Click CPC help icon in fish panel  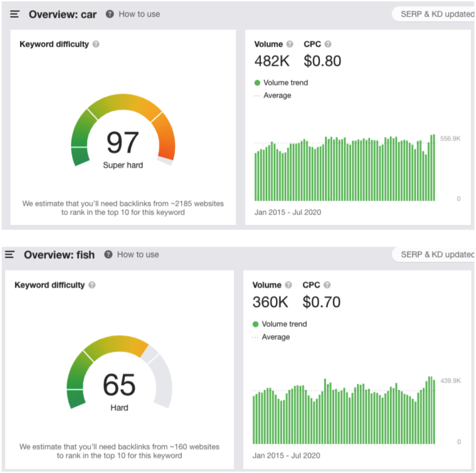[x=327, y=285]
